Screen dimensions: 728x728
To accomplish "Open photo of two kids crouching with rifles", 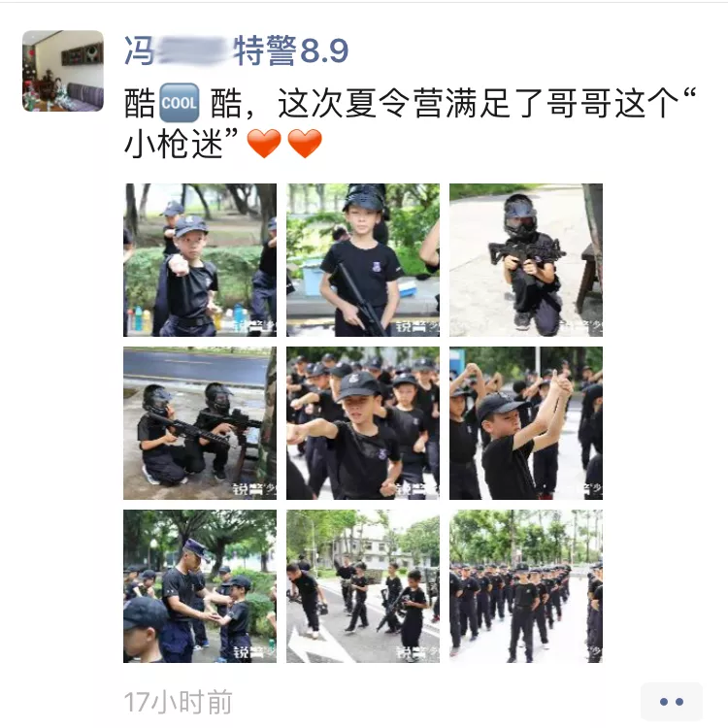I will 200,423.
